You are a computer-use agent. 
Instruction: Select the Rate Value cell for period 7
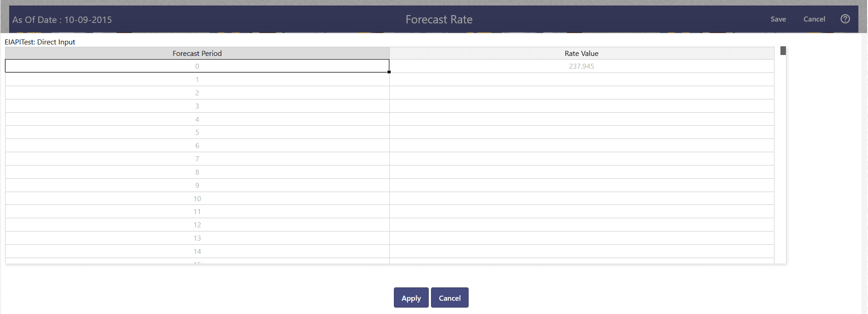(581, 159)
